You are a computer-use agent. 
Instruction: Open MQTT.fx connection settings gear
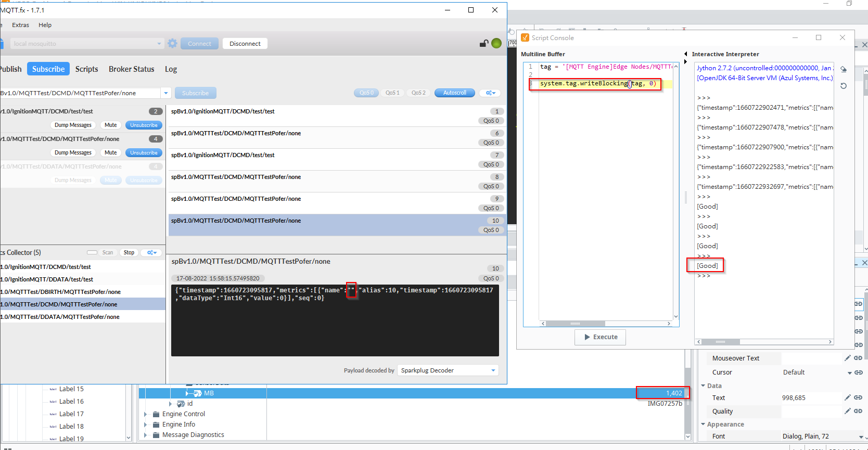[173, 43]
